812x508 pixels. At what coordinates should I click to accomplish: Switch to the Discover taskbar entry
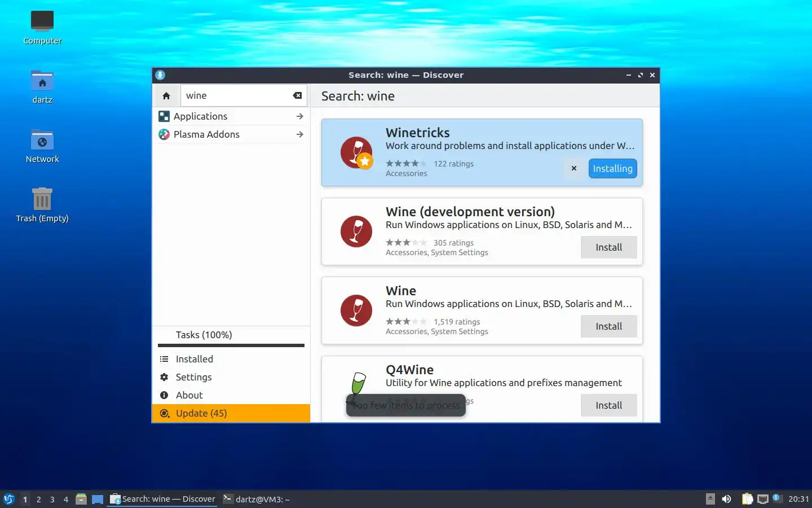pos(162,499)
